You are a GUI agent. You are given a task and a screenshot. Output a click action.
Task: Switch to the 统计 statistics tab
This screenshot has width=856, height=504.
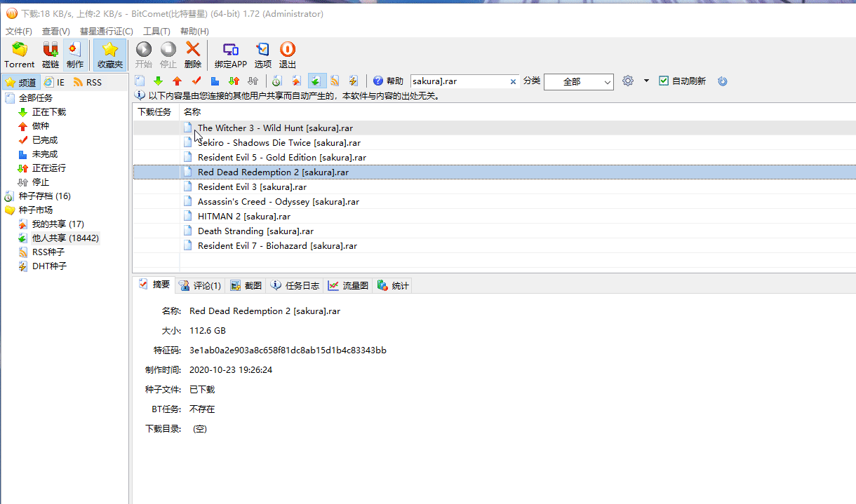tap(393, 285)
